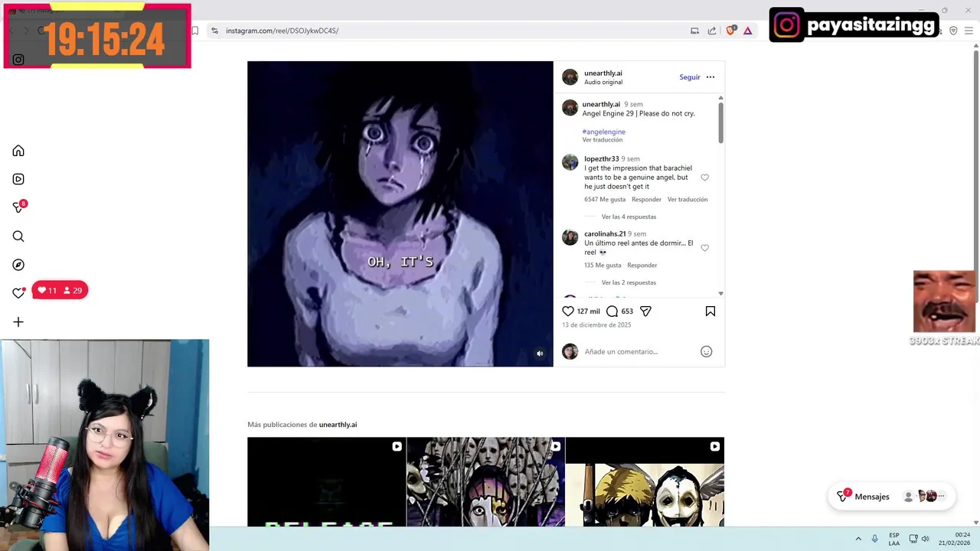Open likes on 135 Me gusta
980x551 pixels.
pos(603,266)
